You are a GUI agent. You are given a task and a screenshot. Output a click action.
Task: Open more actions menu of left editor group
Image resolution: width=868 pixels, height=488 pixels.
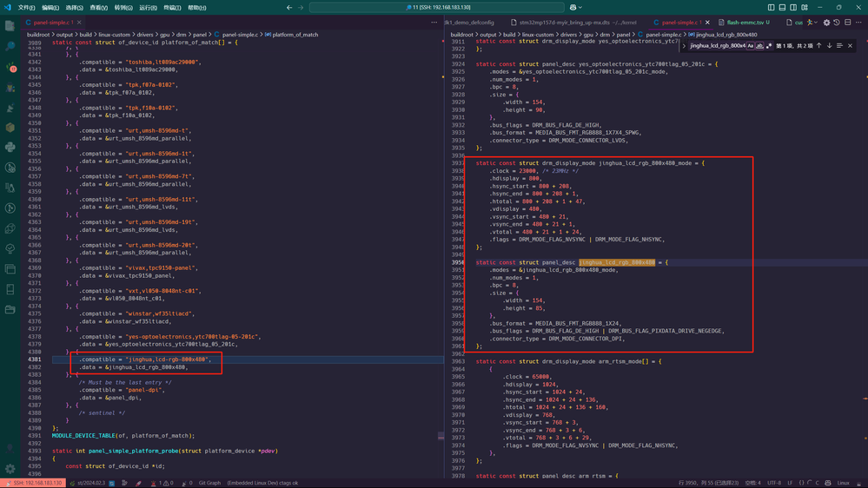[434, 23]
